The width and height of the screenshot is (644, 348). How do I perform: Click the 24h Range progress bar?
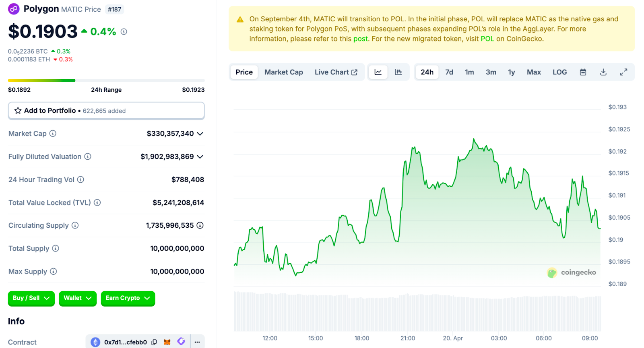[x=106, y=80]
